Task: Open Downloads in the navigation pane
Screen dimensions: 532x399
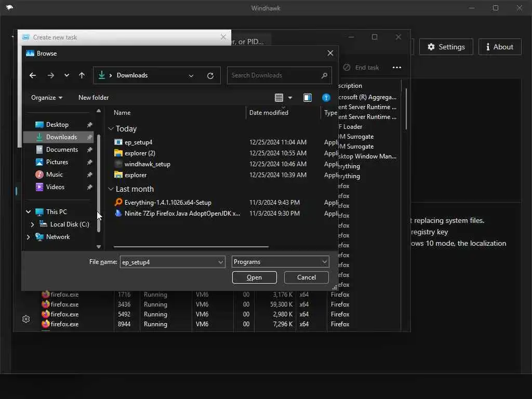Action: coord(61,137)
